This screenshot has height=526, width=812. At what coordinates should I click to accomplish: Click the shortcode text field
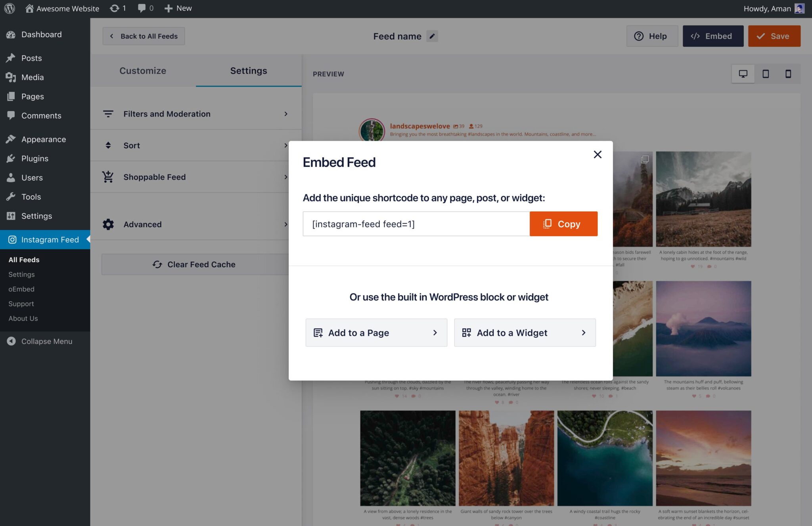(416, 224)
